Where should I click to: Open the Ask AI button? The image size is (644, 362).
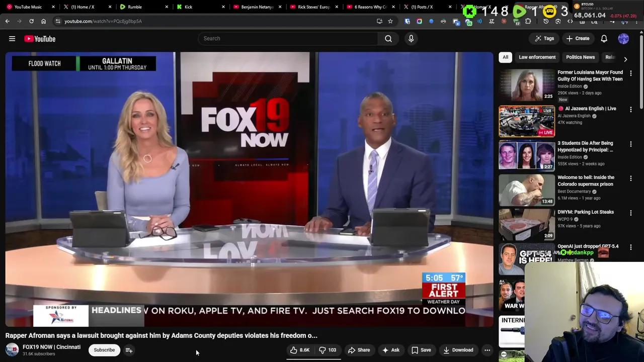390,350
